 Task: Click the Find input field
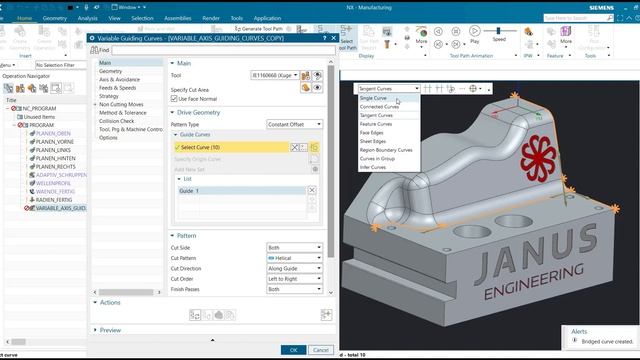223,50
